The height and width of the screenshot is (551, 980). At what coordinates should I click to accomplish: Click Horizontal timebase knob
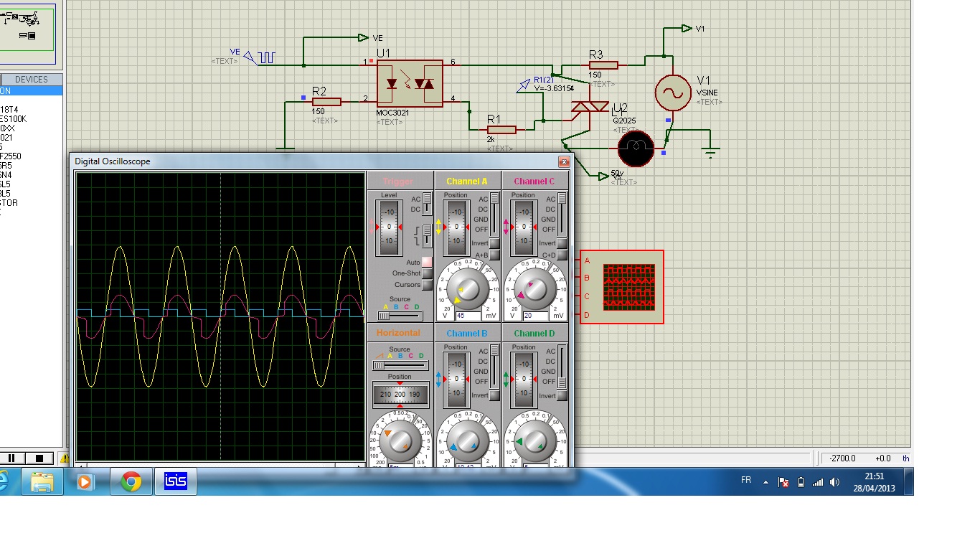pyautogui.click(x=400, y=441)
